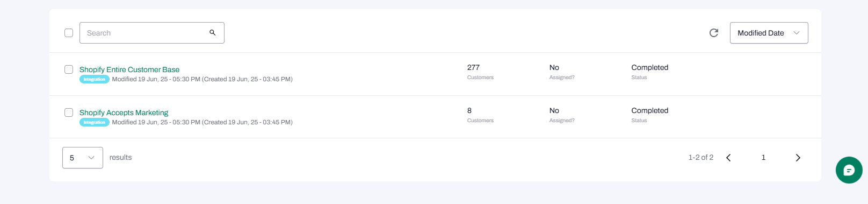Click the refresh list icon
868x204 pixels.
(x=714, y=33)
